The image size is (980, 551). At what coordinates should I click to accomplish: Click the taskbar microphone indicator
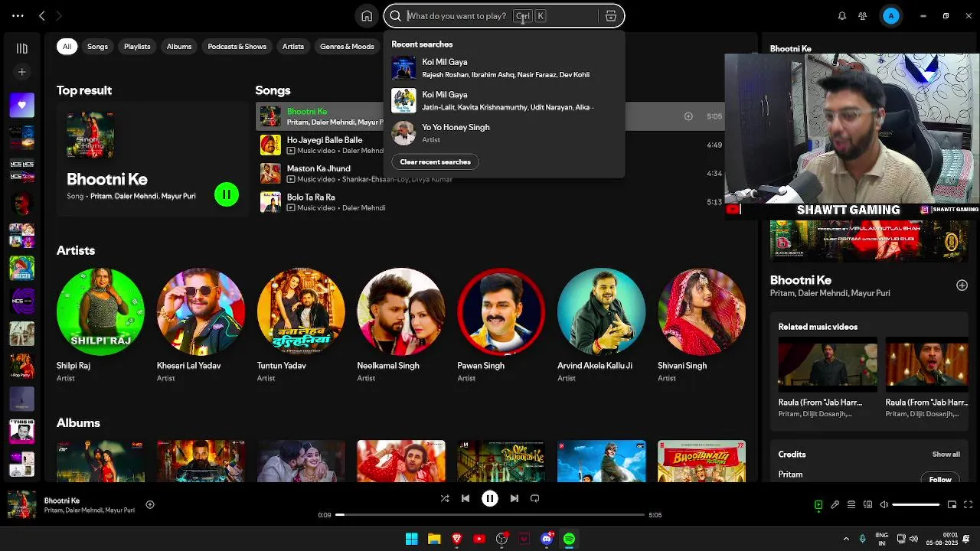pos(862,539)
